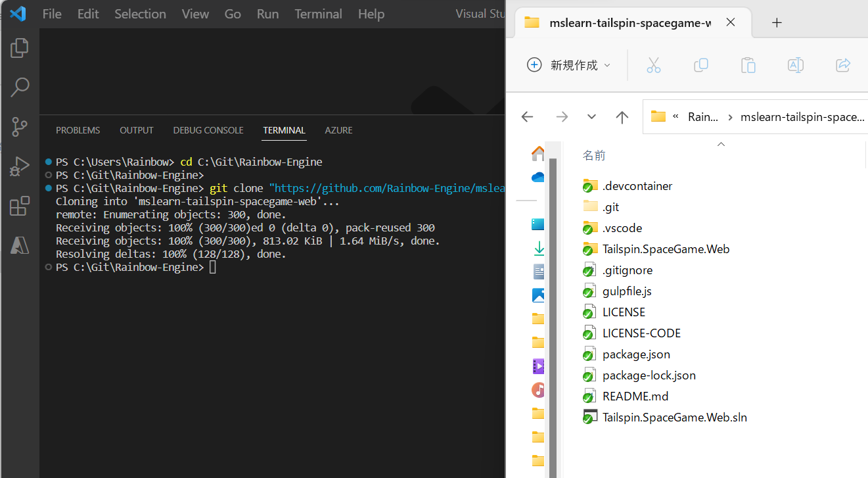868x478 pixels.
Task: Click mslearn-tailspin-space... breadcrumb in address bar
Action: (x=802, y=117)
